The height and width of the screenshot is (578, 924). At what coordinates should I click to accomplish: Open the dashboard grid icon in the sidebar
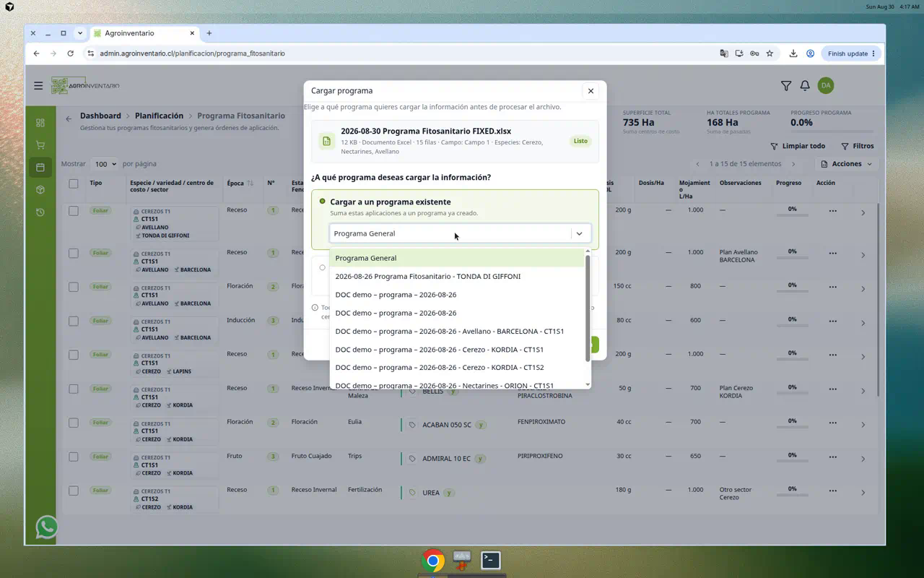pos(40,123)
